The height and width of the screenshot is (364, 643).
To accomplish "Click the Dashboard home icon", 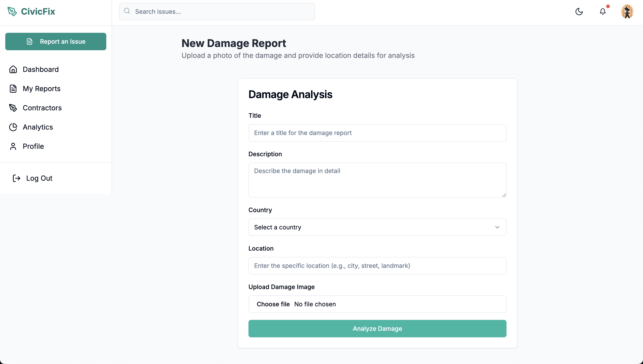I will (13, 69).
